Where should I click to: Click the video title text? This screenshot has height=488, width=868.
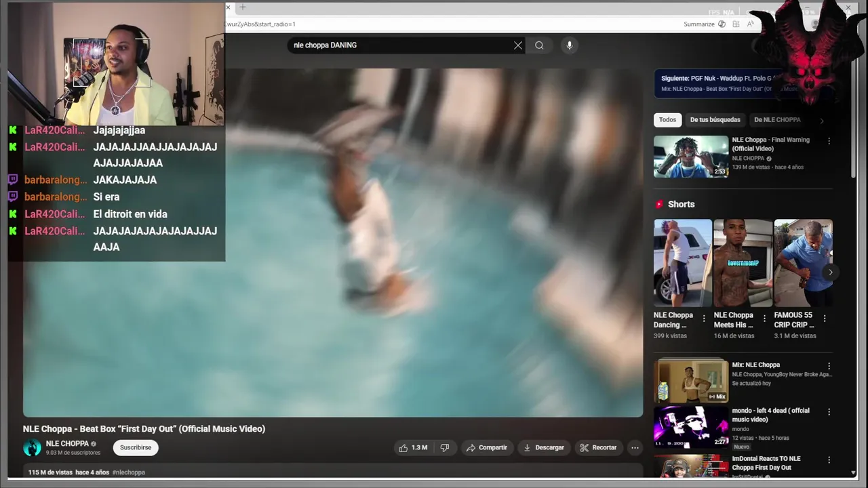pos(144,428)
